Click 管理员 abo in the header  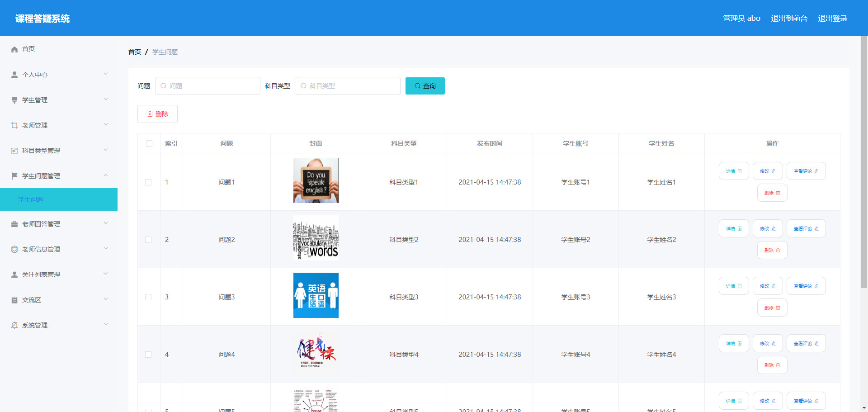click(741, 18)
